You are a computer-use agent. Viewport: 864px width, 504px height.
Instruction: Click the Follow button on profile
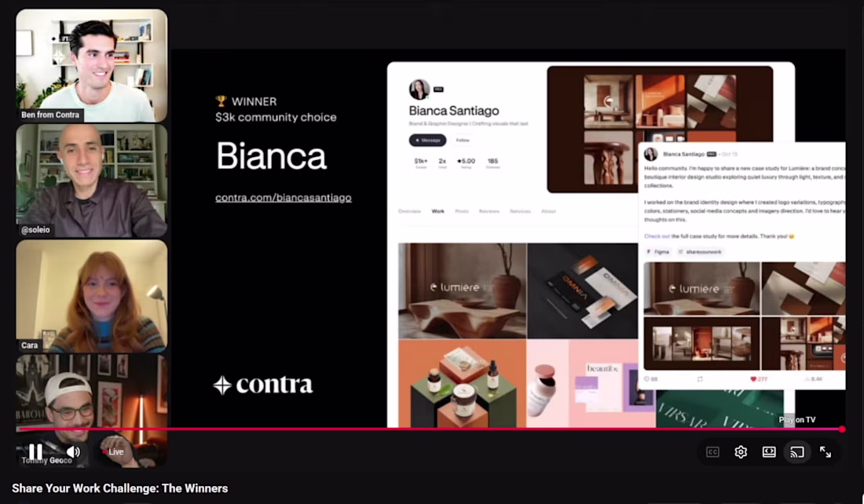click(x=463, y=140)
